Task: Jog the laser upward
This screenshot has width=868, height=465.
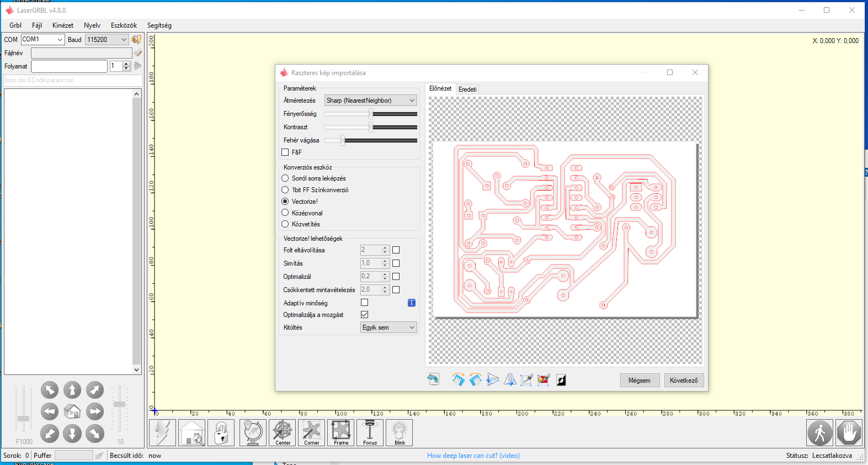Action: pyautogui.click(x=72, y=390)
